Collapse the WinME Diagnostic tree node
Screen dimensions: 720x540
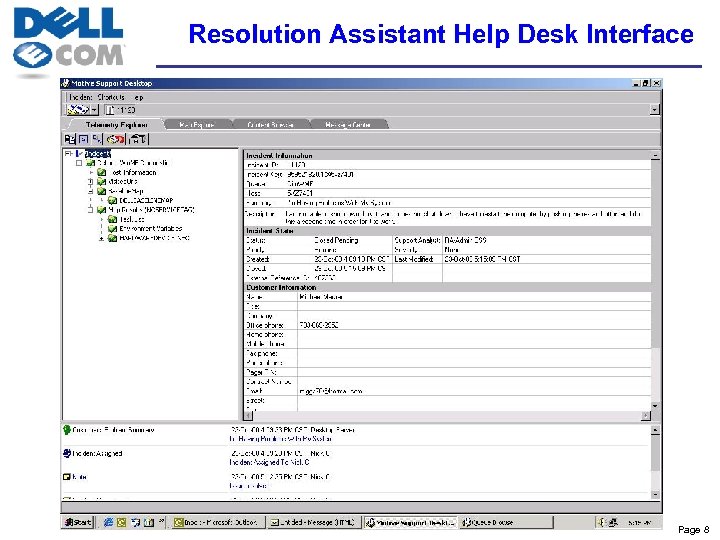coord(79,163)
